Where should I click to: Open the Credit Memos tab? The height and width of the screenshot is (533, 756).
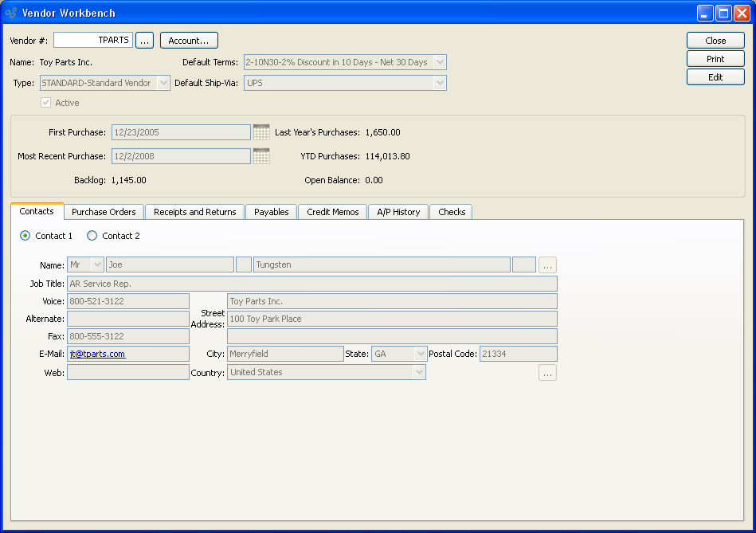point(333,212)
